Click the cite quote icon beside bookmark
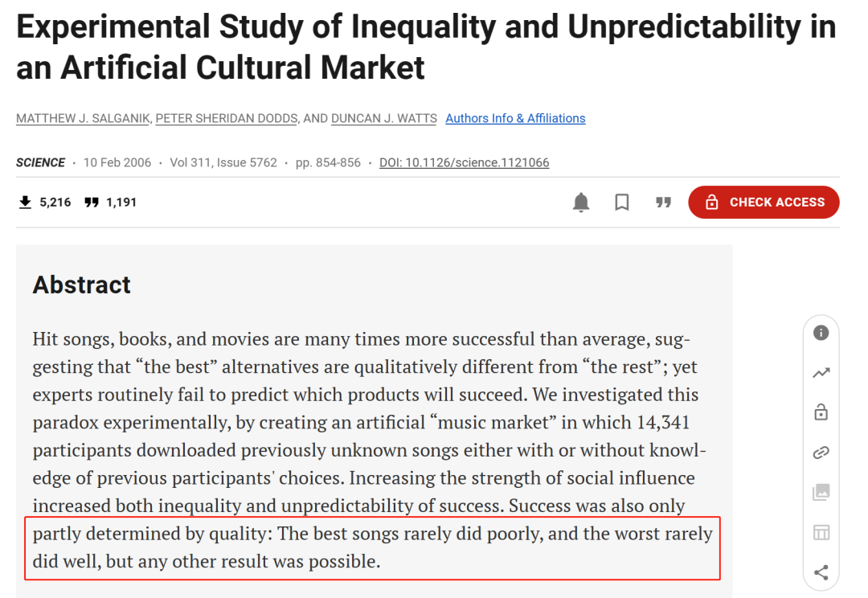Image resolution: width=868 pixels, height=598 pixels. (663, 202)
